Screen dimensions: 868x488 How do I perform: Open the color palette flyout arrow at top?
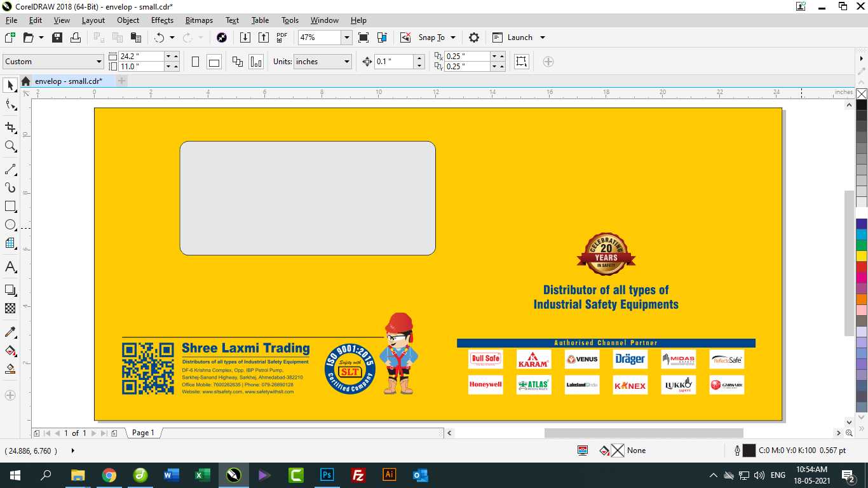(x=862, y=58)
